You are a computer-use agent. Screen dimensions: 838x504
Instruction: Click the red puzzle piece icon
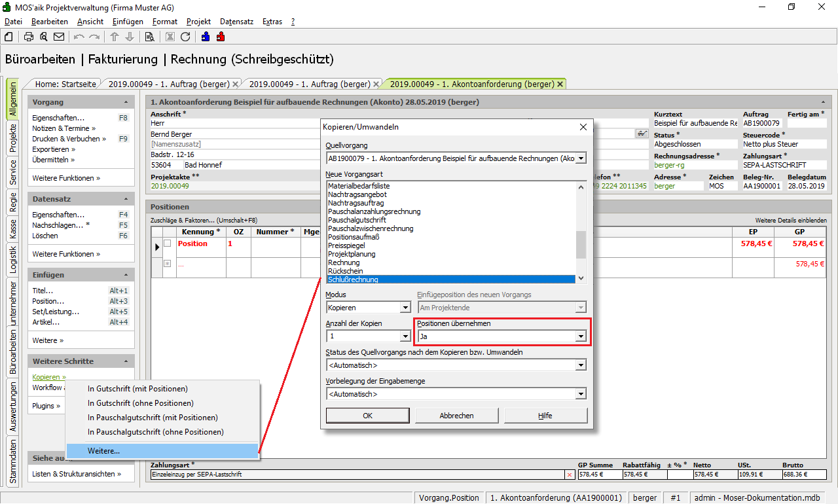[221, 37]
